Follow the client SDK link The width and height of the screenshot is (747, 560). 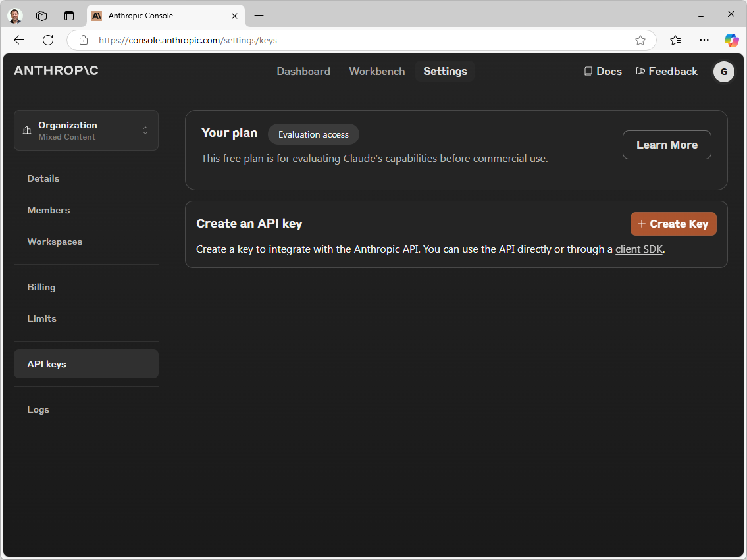[638, 249]
